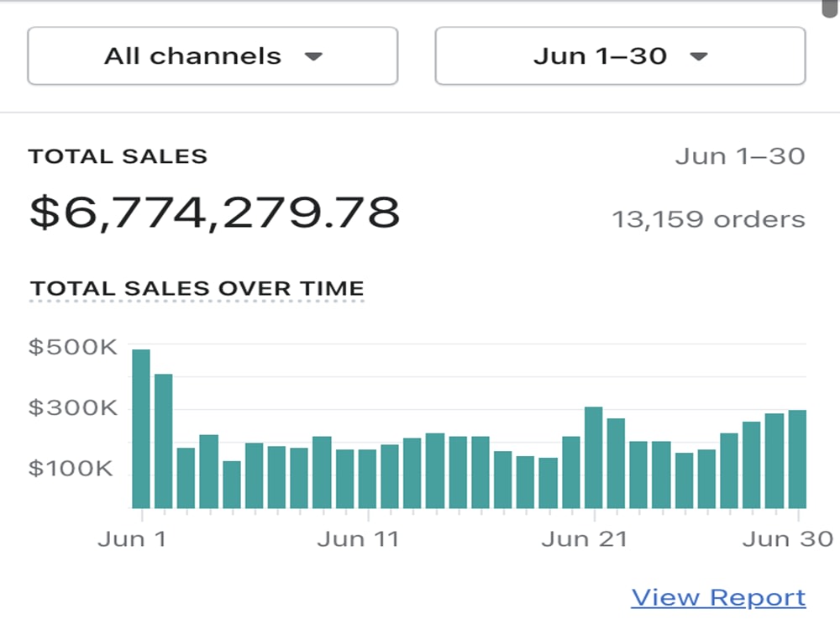This screenshot has height=630, width=840.
Task: Click the arrow beside Jun 1–30 selector
Action: [699, 56]
